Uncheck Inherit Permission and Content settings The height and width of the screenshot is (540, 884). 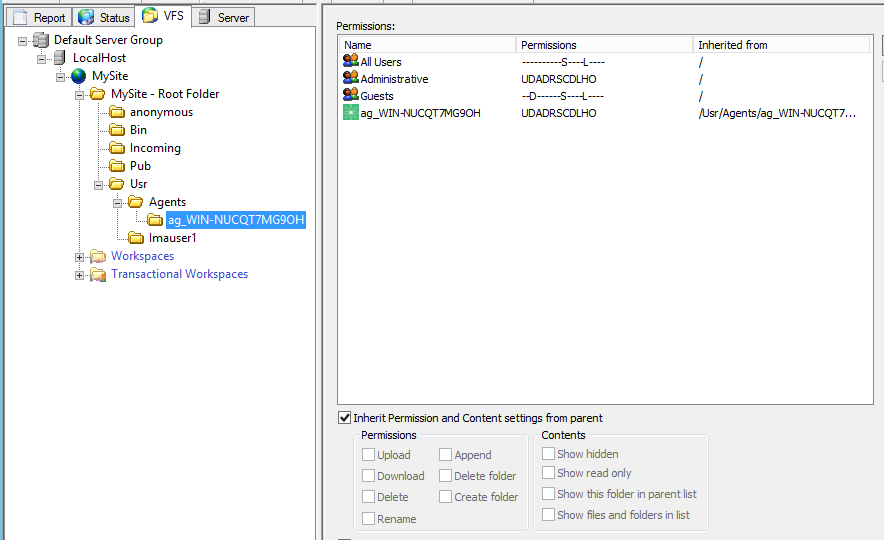click(345, 418)
